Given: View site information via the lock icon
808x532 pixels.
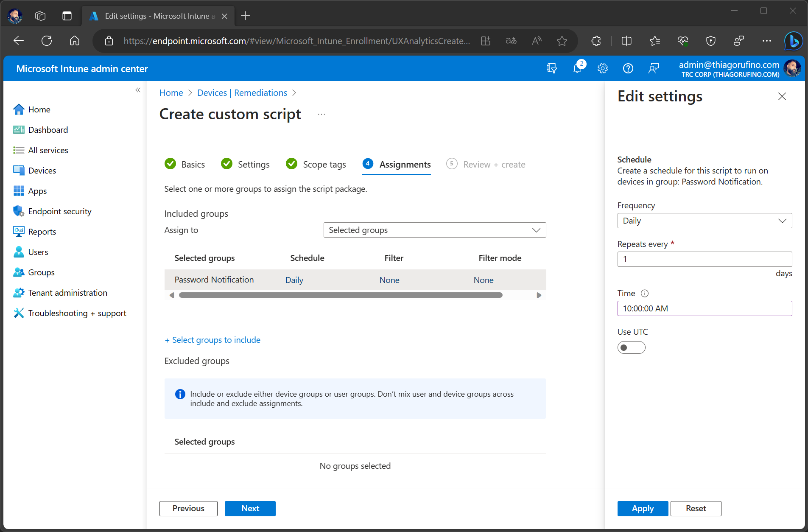Looking at the screenshot, I should [x=109, y=41].
